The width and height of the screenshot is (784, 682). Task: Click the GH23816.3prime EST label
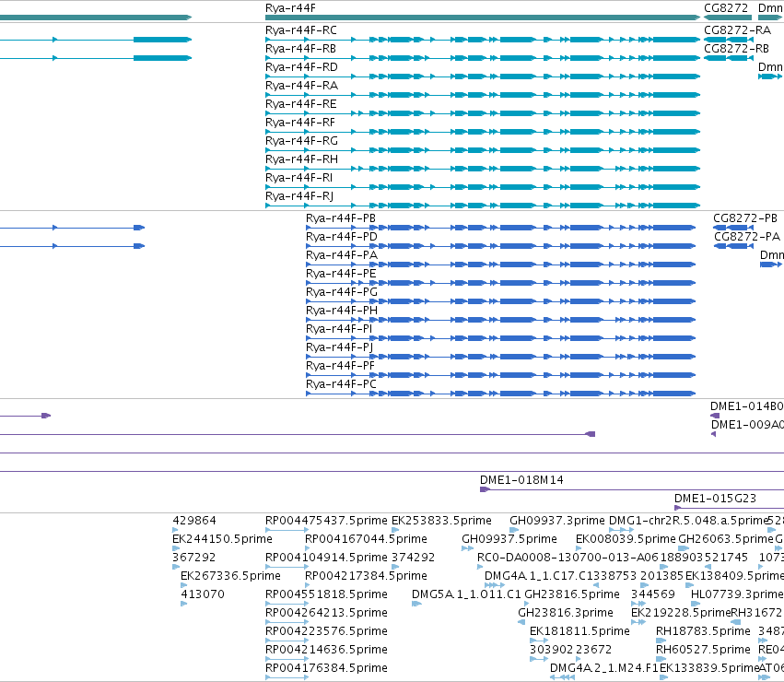click(x=566, y=614)
